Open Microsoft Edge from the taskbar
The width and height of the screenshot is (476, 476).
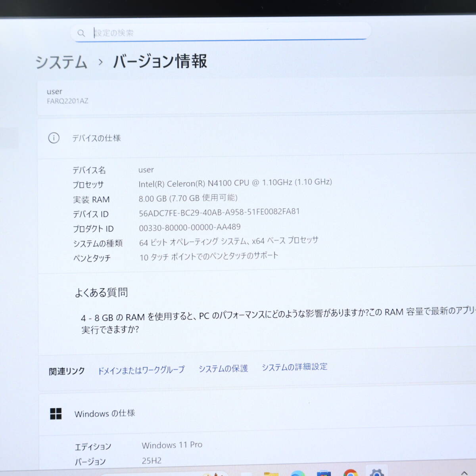[297, 474]
